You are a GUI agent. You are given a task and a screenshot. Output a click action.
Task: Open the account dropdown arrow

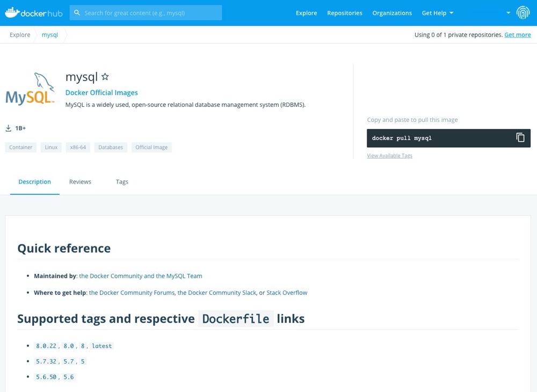pos(508,13)
